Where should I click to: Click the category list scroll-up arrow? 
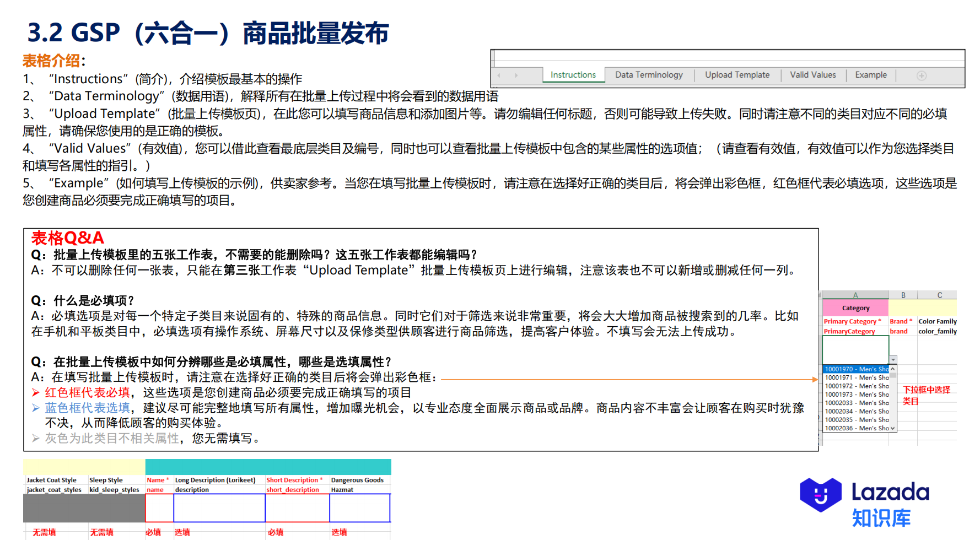[892, 369]
